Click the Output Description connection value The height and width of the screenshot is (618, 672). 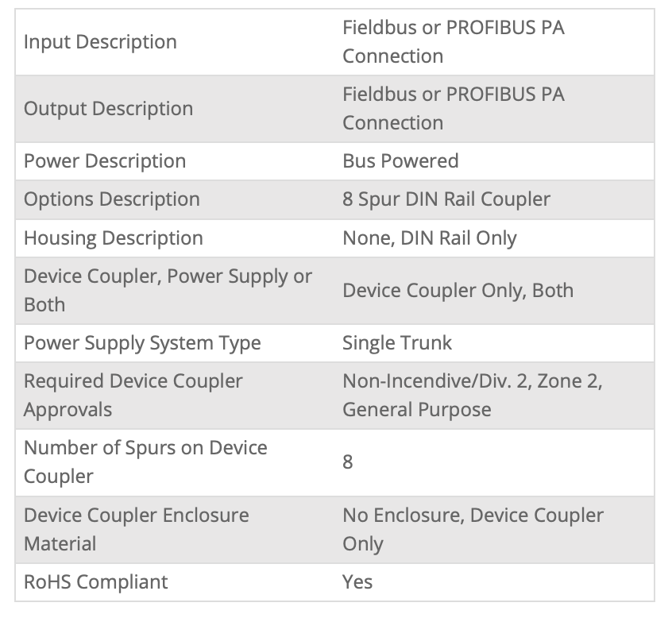click(453, 109)
